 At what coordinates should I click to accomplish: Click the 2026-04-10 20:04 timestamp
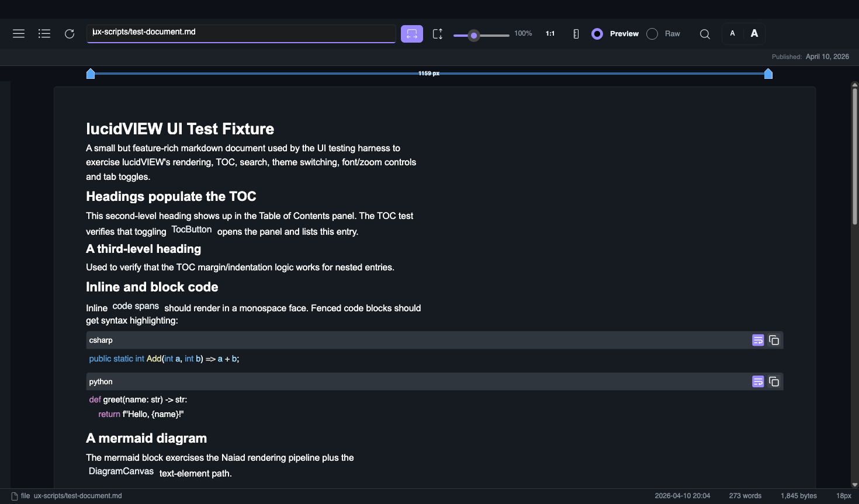coord(683,496)
